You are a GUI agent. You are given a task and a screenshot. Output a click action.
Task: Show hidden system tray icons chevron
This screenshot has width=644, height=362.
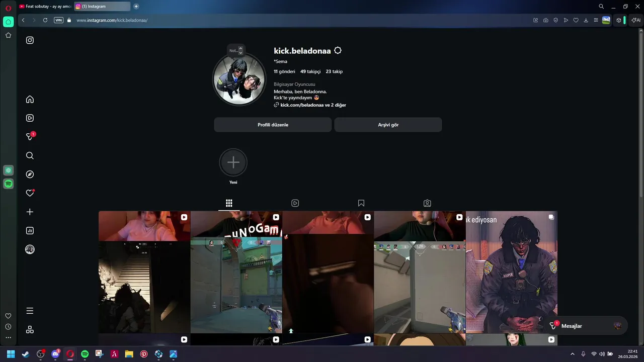point(572,354)
